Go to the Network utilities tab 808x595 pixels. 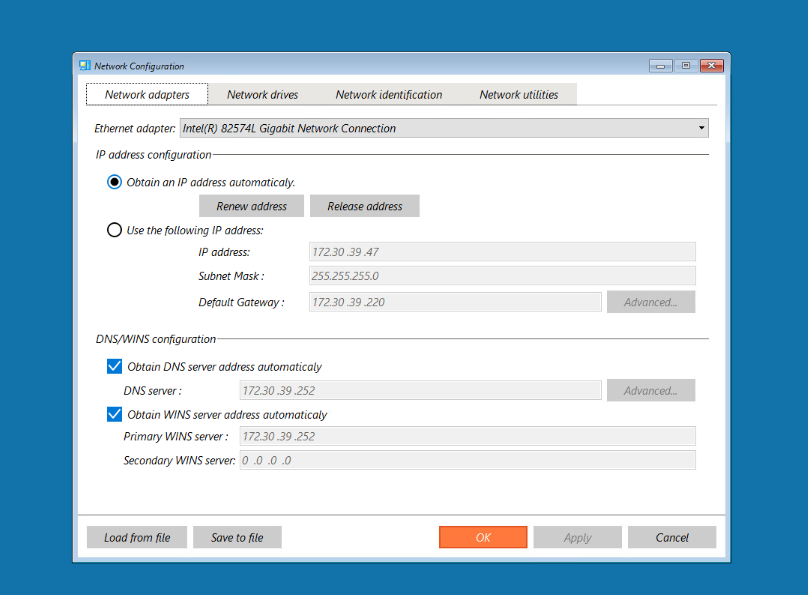coord(519,95)
